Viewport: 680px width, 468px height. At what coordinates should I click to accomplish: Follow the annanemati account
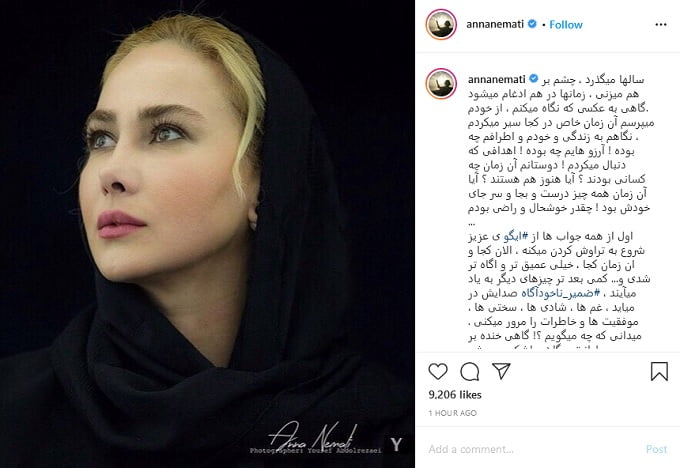[566, 25]
